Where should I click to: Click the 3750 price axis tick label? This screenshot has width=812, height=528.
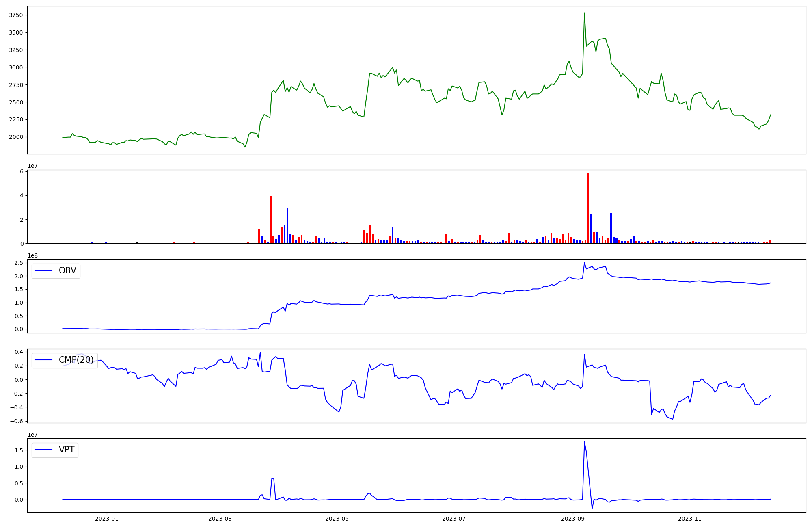(x=17, y=15)
